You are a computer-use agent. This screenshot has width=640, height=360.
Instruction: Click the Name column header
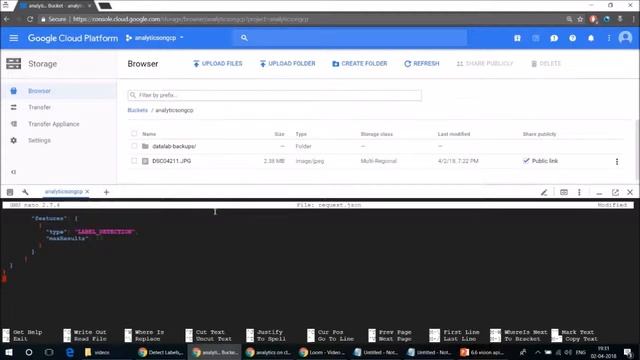click(x=149, y=134)
